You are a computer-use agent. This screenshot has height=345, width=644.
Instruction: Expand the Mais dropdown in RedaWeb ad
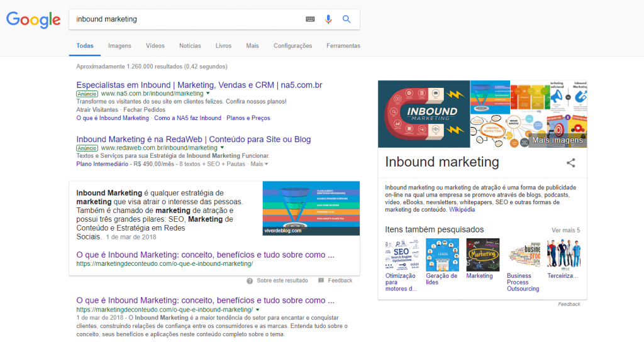pos(259,164)
